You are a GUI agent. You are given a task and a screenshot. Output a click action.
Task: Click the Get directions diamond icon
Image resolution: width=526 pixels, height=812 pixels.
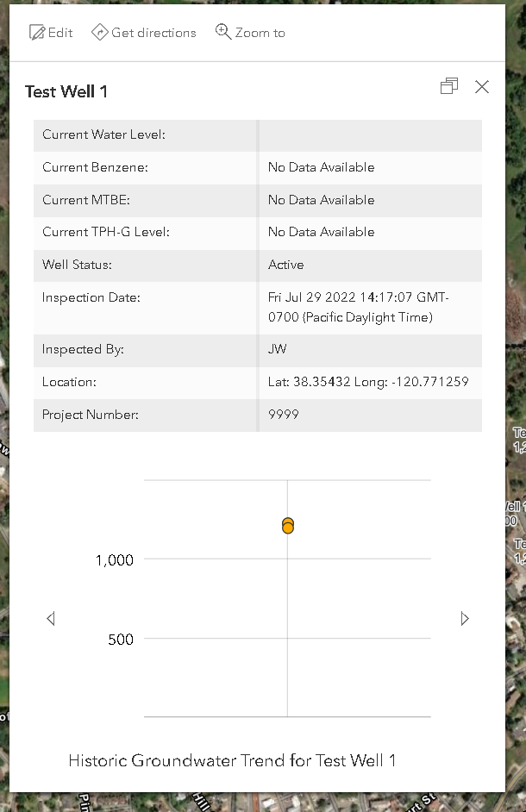pos(101,32)
